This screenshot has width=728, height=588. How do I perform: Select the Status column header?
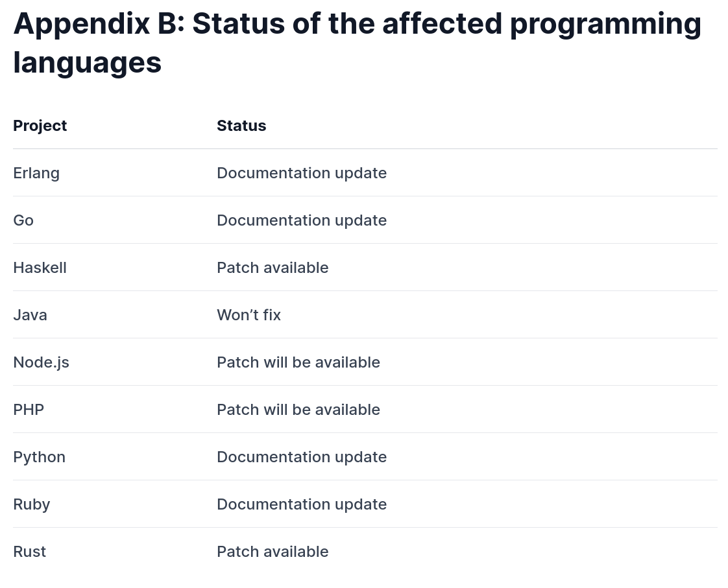[x=241, y=126]
